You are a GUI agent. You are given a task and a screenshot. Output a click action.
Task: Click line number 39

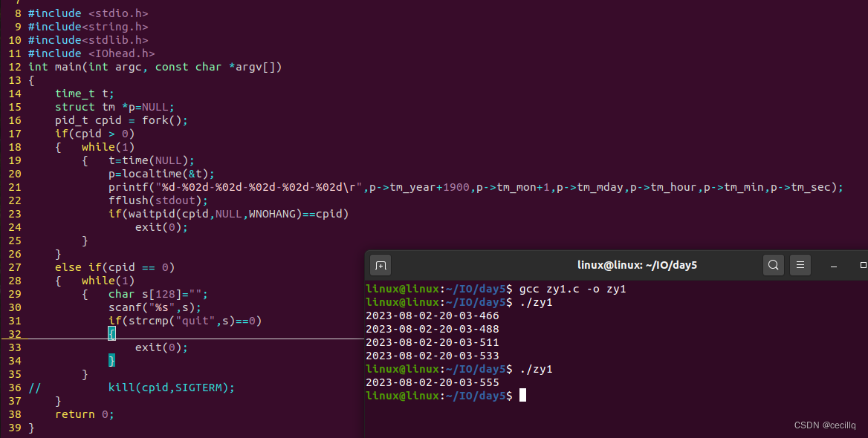(14, 428)
